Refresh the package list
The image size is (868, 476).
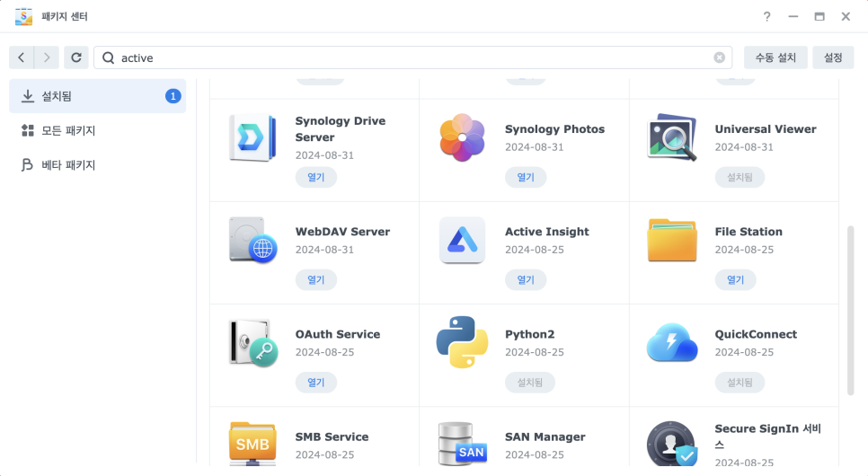76,57
